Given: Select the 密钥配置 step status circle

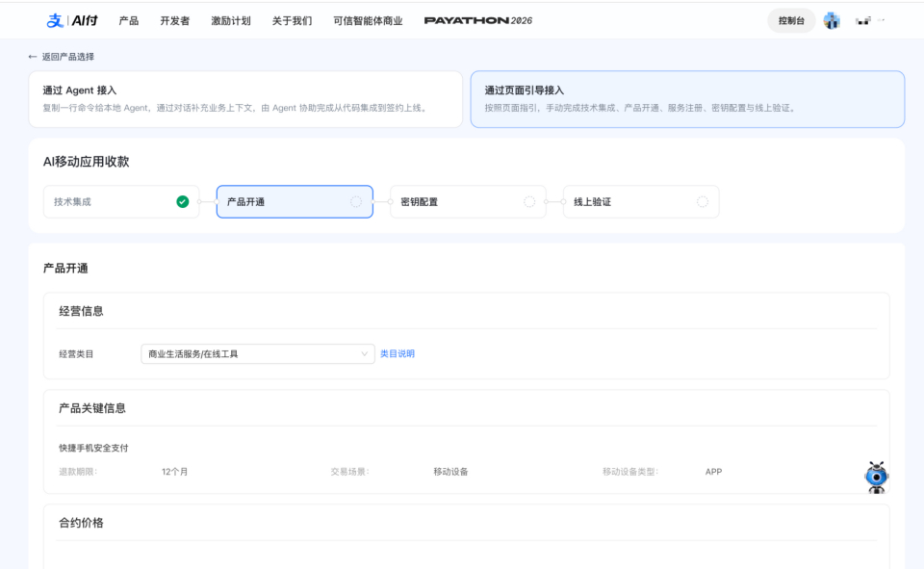Looking at the screenshot, I should (x=529, y=201).
